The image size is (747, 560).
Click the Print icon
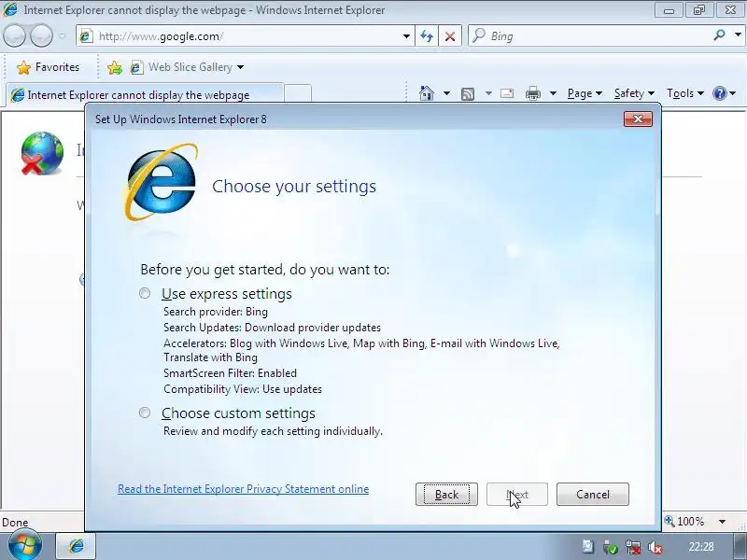[x=532, y=93]
